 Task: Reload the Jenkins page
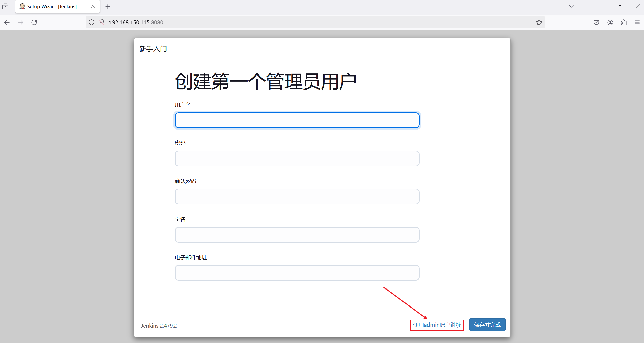pyautogui.click(x=34, y=22)
